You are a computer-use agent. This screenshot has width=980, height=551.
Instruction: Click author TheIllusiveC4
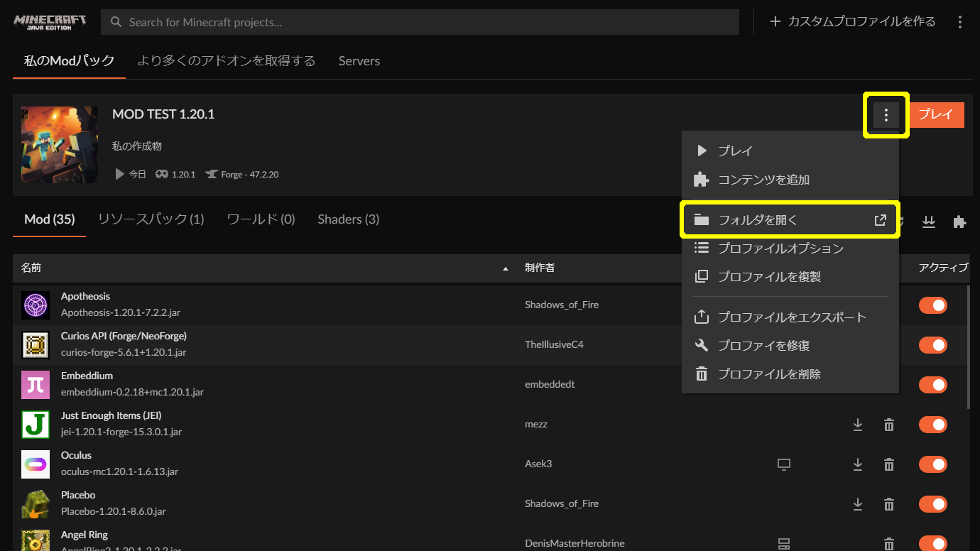pos(554,344)
